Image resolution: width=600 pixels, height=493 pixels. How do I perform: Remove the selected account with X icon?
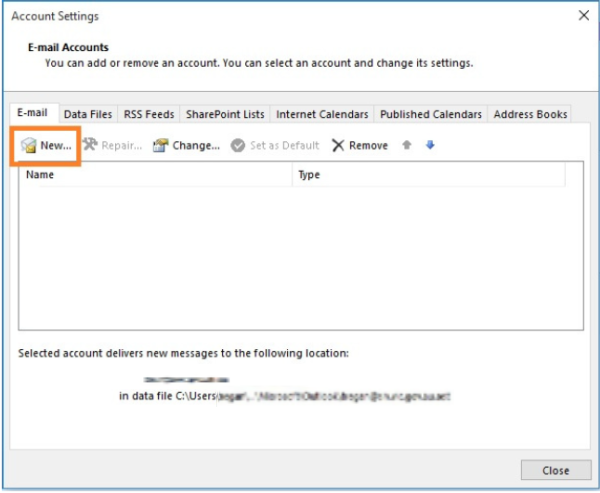338,146
